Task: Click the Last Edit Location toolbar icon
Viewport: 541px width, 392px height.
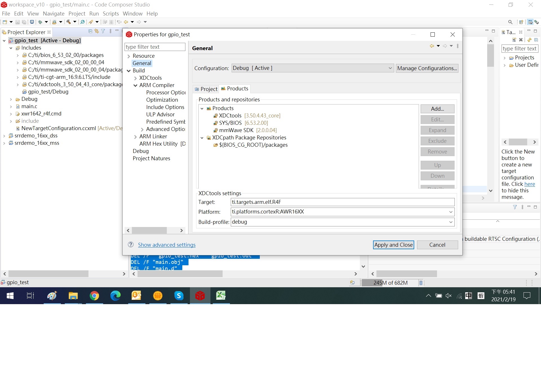Action: (119, 22)
